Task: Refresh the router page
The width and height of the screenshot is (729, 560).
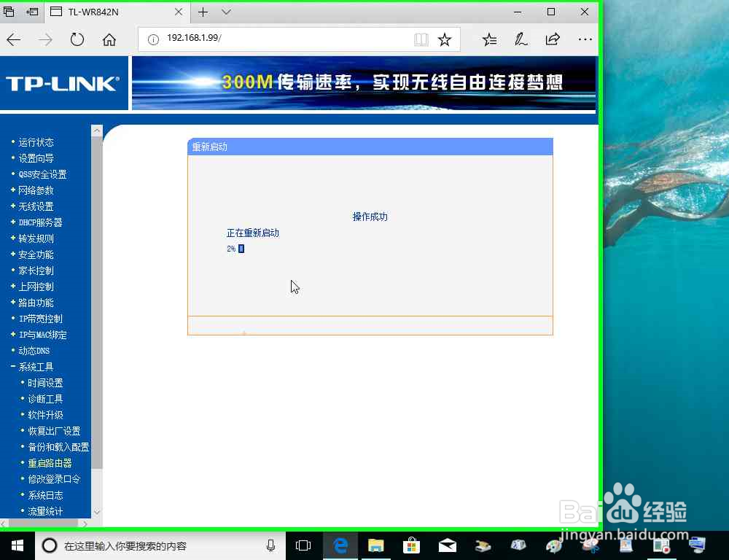Action: 77,40
